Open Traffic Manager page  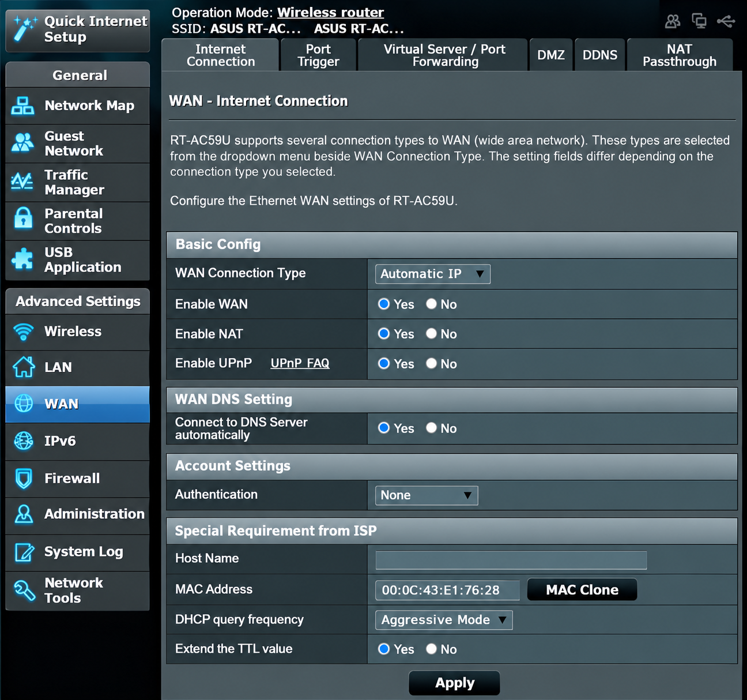(78, 182)
